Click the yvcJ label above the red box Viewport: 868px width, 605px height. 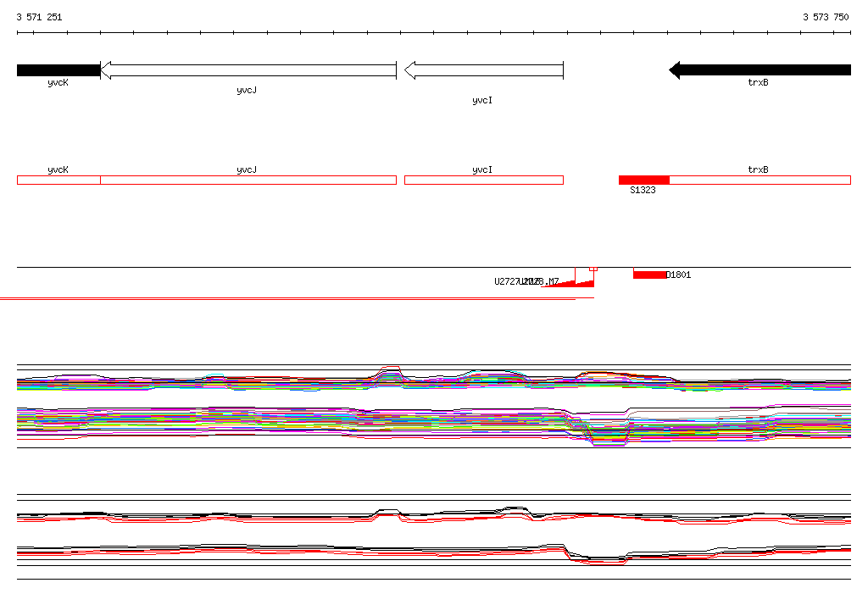[x=247, y=170]
